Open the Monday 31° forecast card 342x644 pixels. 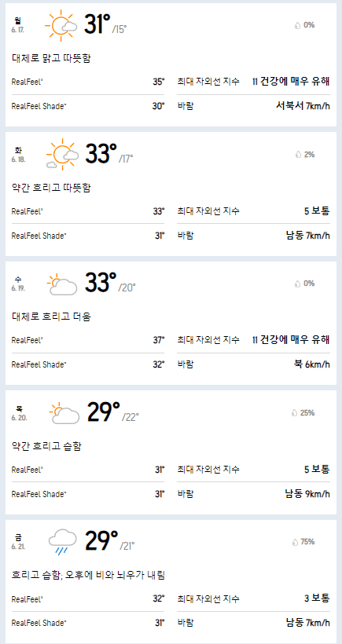click(x=171, y=65)
